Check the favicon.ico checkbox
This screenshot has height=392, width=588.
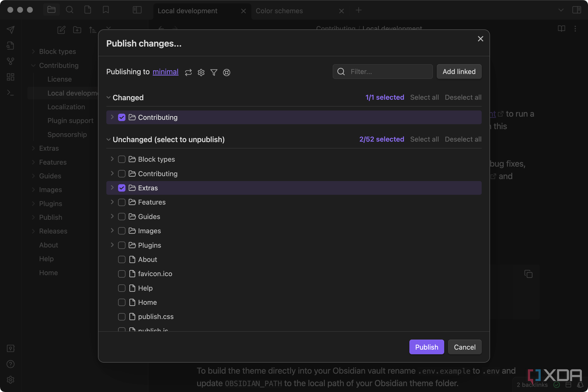(122, 274)
